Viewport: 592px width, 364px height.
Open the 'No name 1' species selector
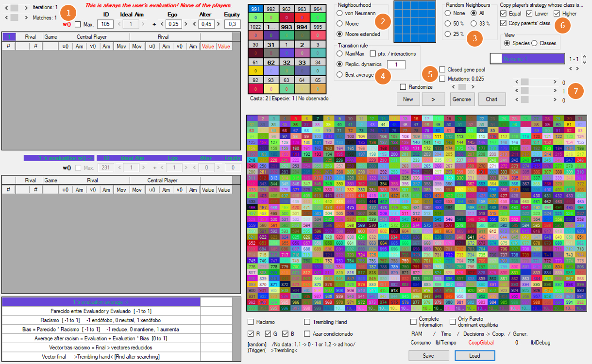pos(527,59)
